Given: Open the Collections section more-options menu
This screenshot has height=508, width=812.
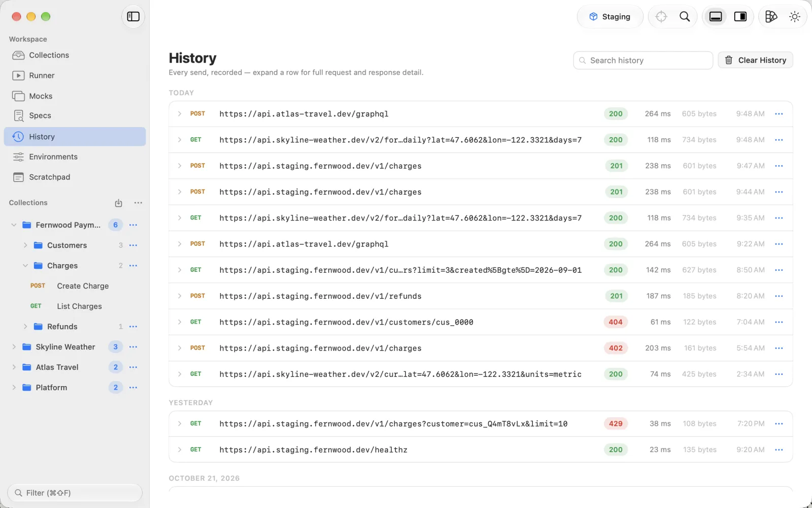Looking at the screenshot, I should point(138,203).
